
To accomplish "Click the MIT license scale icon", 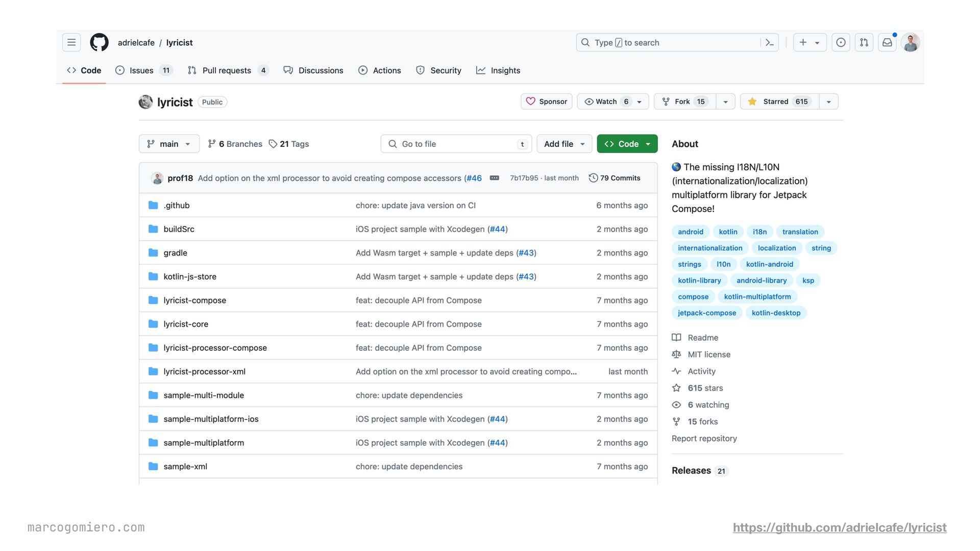I will coord(676,354).
